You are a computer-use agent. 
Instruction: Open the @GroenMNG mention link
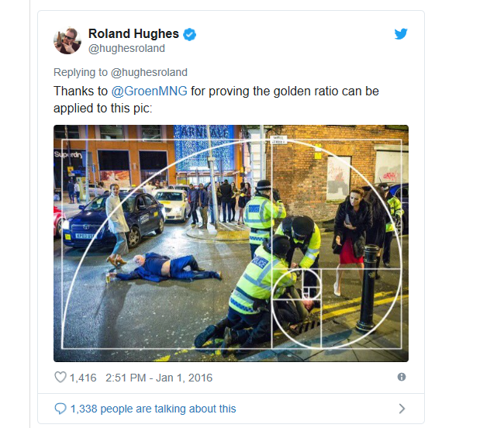[149, 91]
